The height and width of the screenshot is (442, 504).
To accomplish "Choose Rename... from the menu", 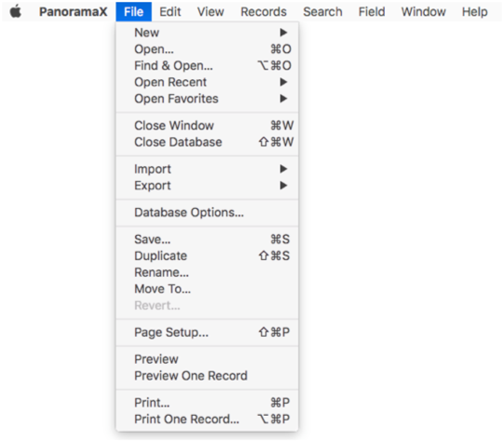I will tap(207, 272).
